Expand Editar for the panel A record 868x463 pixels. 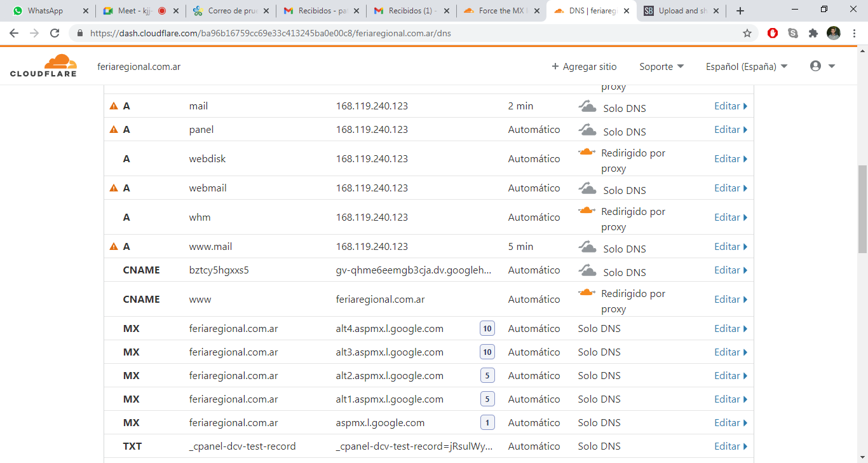tap(731, 130)
